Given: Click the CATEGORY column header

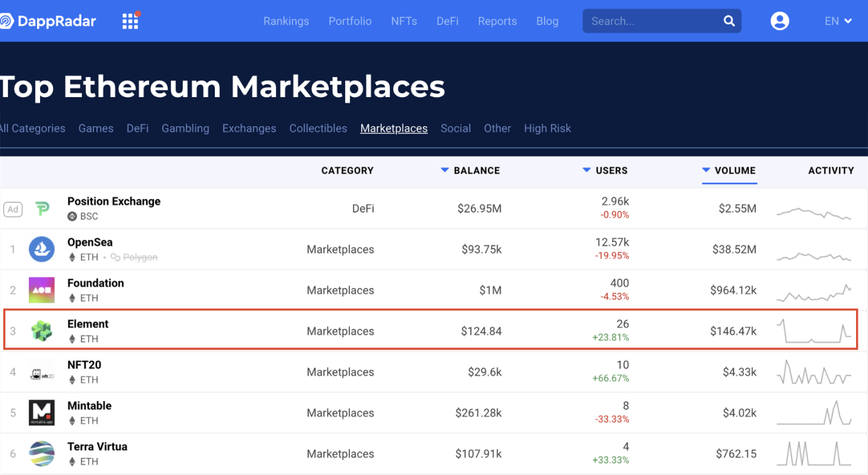Looking at the screenshot, I should (348, 170).
